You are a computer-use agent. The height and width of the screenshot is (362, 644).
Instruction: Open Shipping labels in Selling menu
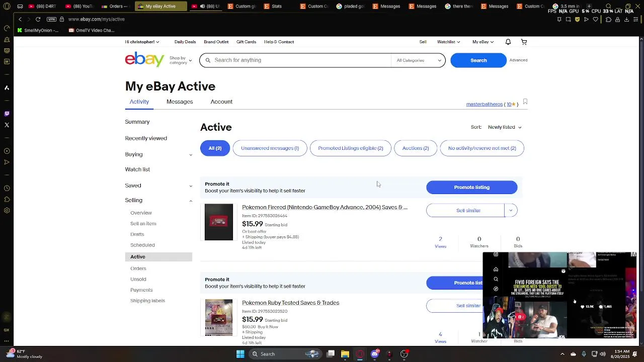point(147,301)
